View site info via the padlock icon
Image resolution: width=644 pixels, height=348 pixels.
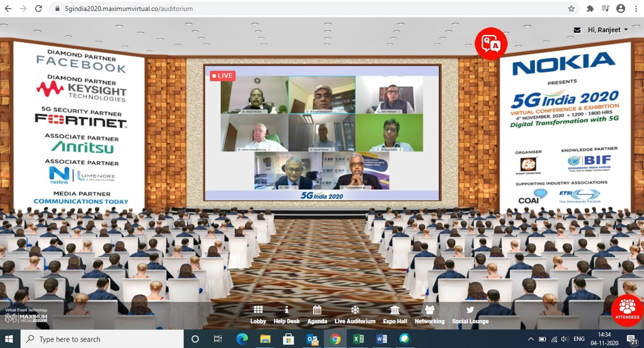[x=57, y=8]
